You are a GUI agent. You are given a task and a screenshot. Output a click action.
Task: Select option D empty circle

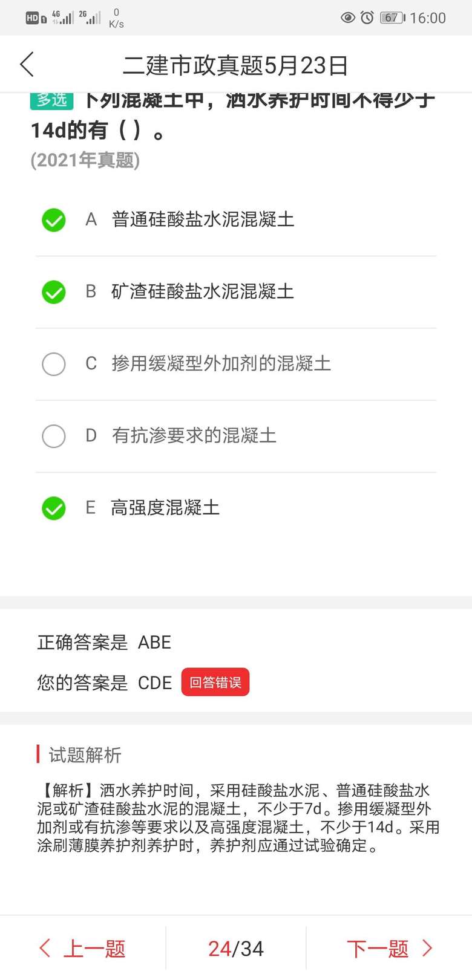[54, 436]
